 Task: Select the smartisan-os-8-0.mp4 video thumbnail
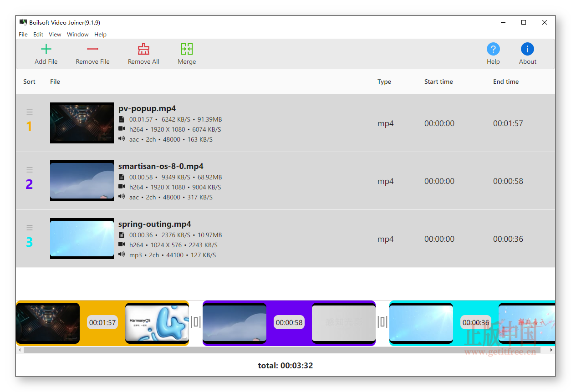pyautogui.click(x=82, y=181)
